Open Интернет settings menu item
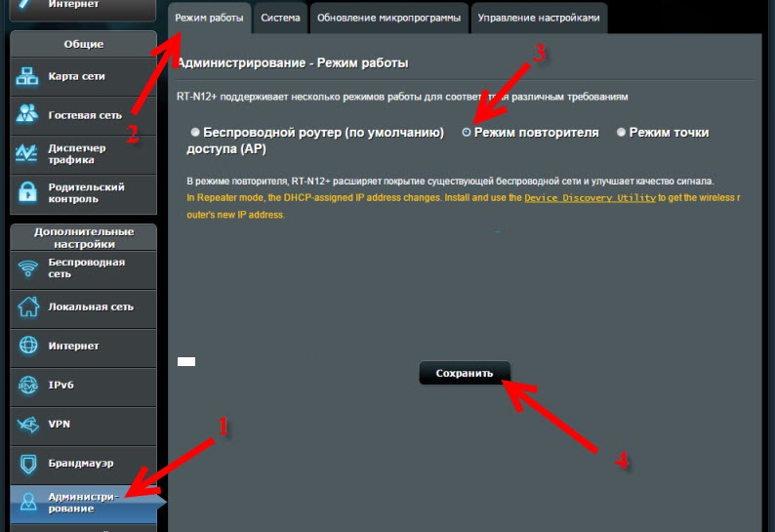Viewport: 775px width, 532px height. (83, 348)
